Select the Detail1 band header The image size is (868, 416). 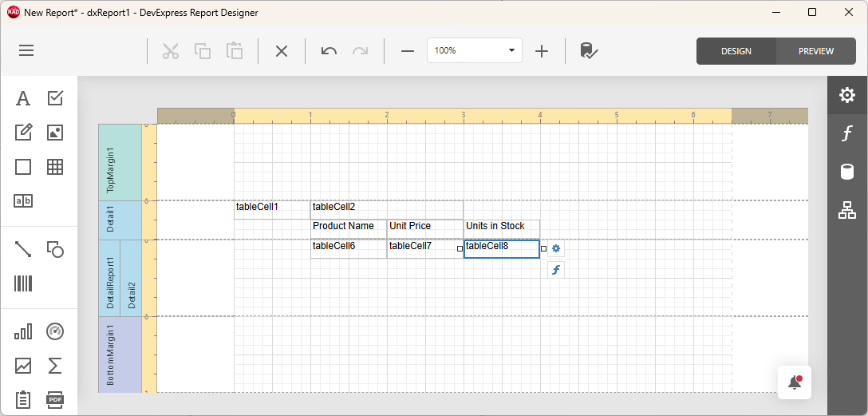[x=120, y=220]
